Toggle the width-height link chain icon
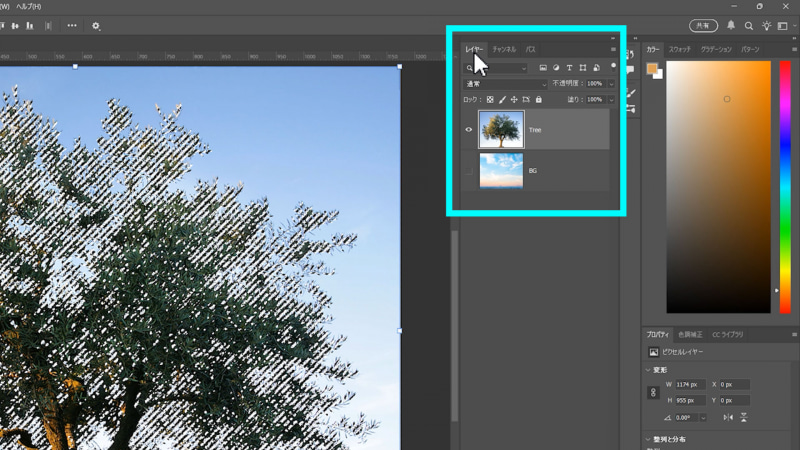Viewport: 800px width, 450px height. [653, 392]
